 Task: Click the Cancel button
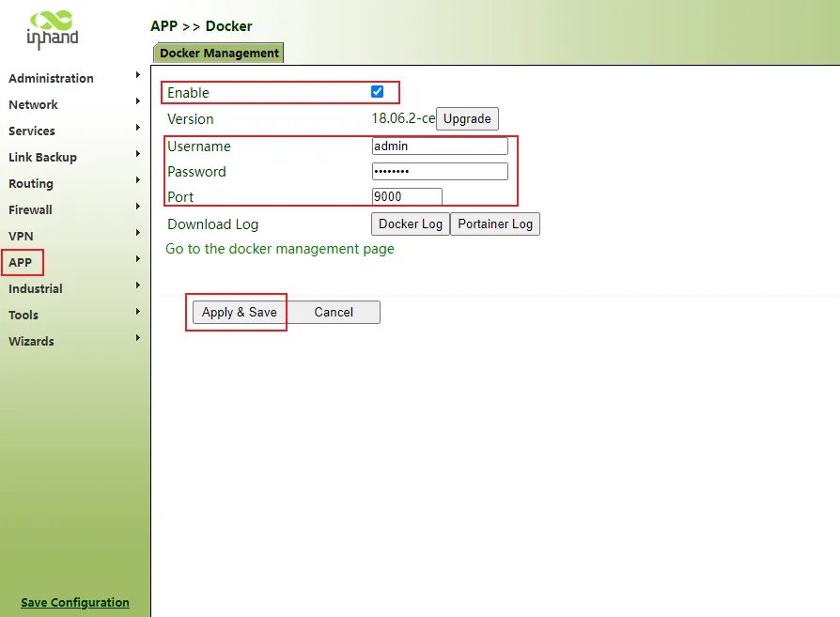[334, 312]
